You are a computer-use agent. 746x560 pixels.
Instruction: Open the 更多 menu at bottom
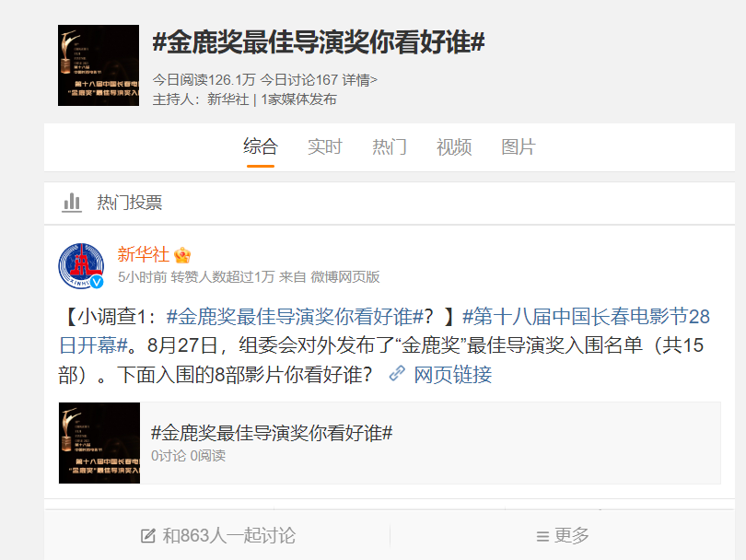click(x=563, y=536)
